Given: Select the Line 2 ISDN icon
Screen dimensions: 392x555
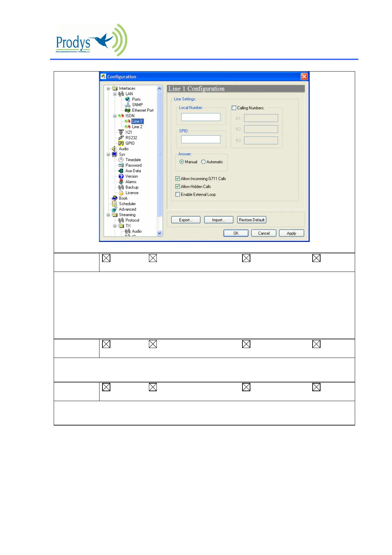Looking at the screenshot, I should [127, 127].
